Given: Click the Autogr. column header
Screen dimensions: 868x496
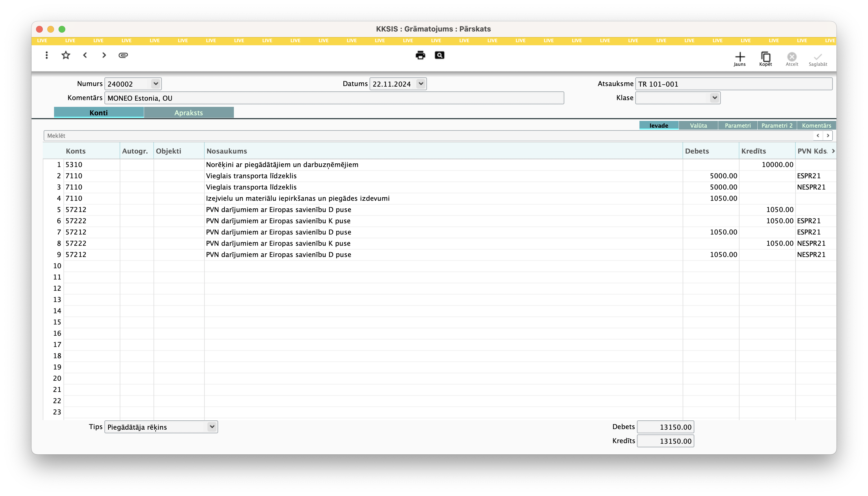Looking at the screenshot, I should tap(137, 151).
